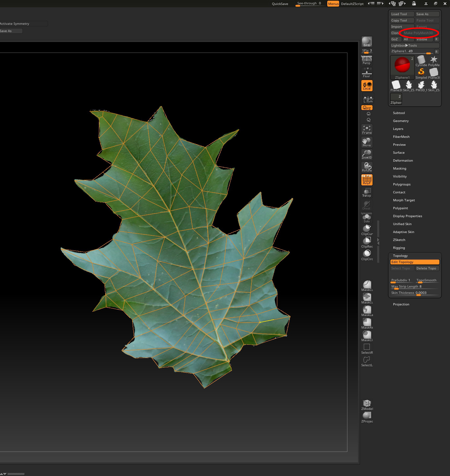Toggle Solo mode
The image size is (450, 476).
(367, 218)
